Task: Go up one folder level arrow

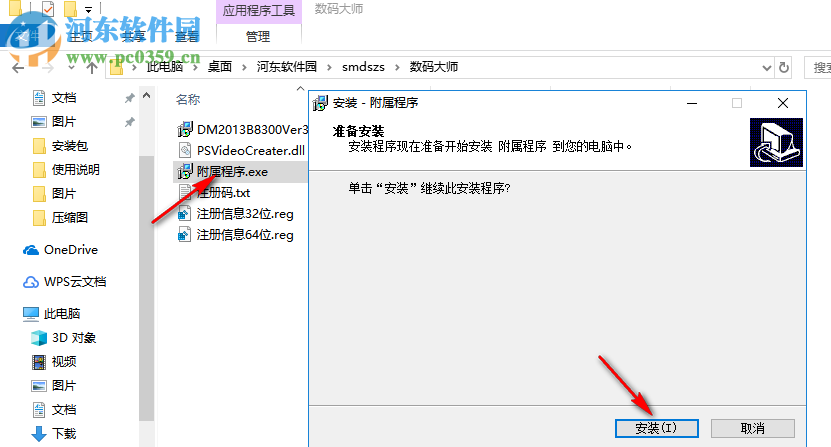Action: click(92, 67)
